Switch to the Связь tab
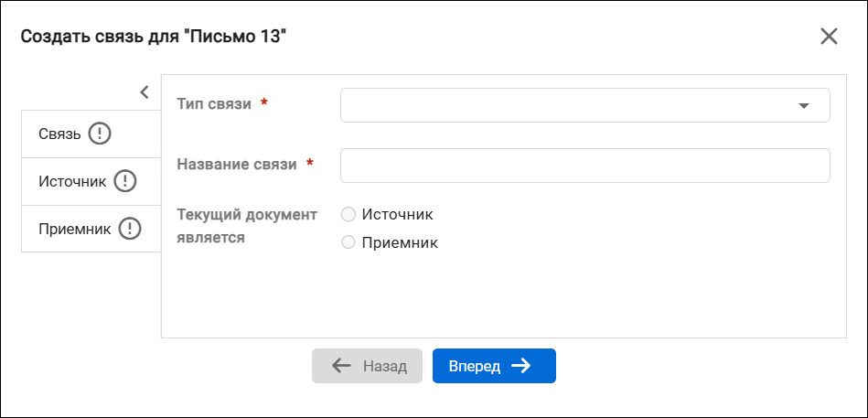This screenshot has width=868, height=418. coord(91,134)
